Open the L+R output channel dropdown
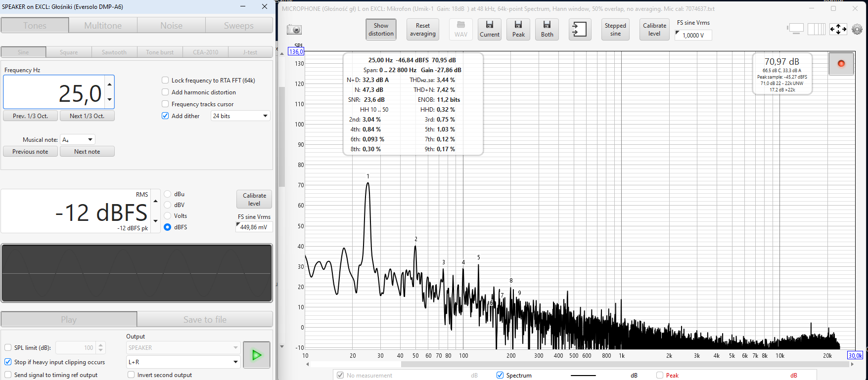The height and width of the screenshot is (380, 868). pos(183,362)
